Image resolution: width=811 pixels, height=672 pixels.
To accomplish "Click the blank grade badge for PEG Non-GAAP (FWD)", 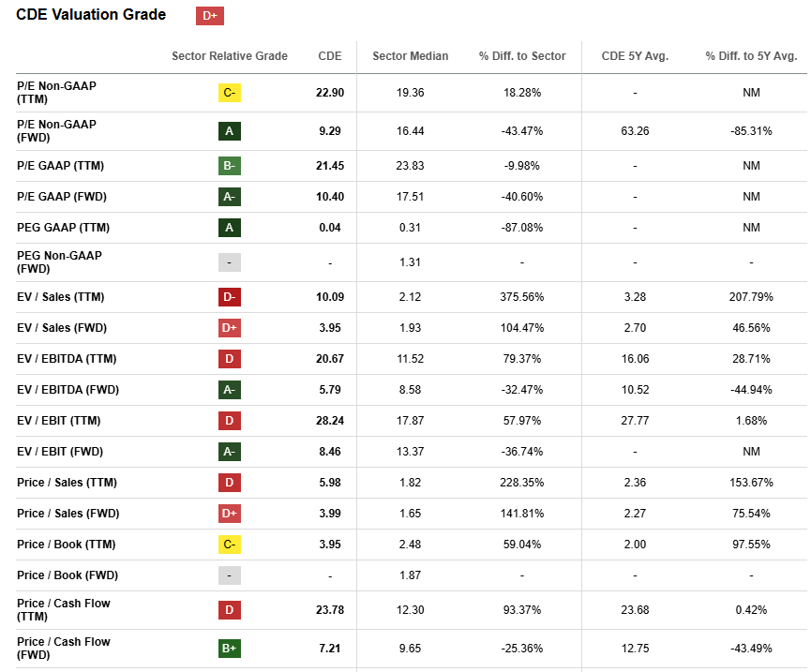I will point(229,262).
